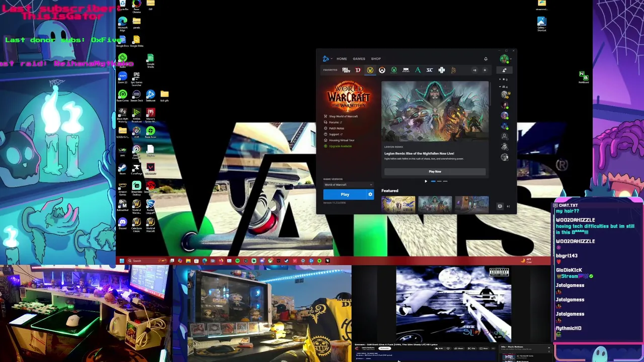Viewport: 644px width, 362px height.
Task: Open Housing Virtual Tour link
Action: (342, 140)
